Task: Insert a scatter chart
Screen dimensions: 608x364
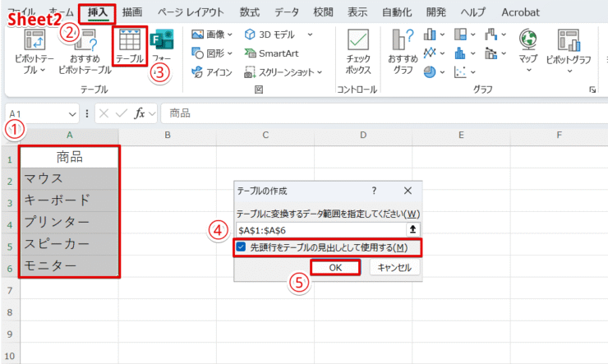Action: click(460, 71)
